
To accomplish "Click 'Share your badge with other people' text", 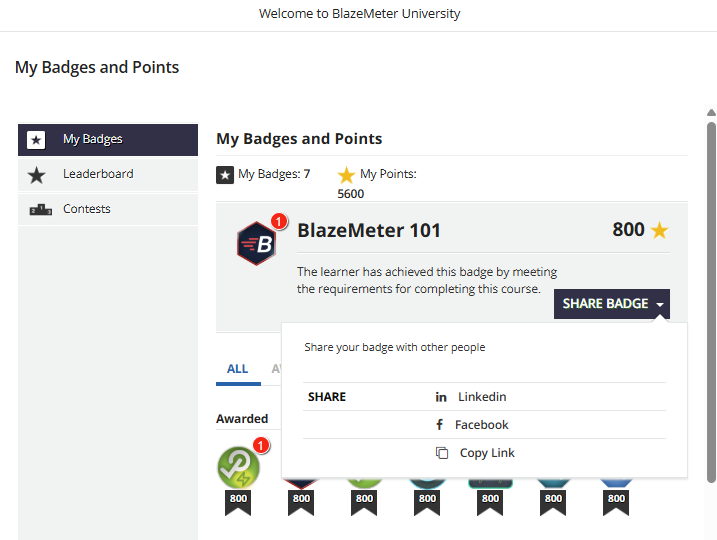I will coord(395,348).
